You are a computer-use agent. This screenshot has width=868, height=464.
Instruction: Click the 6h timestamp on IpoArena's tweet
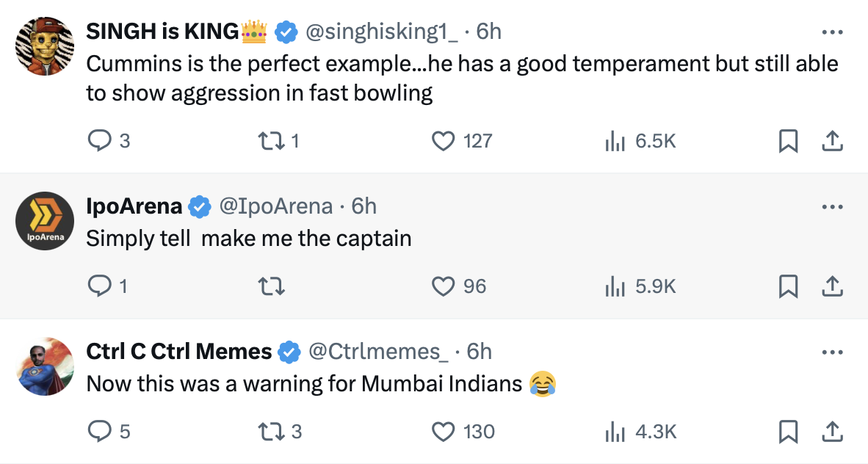pos(362,206)
